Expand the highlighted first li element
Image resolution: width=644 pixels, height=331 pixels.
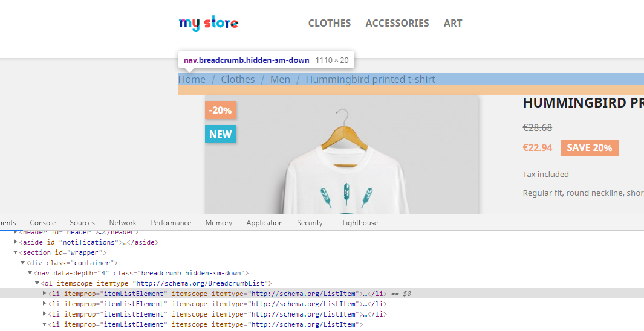pyautogui.click(x=45, y=294)
